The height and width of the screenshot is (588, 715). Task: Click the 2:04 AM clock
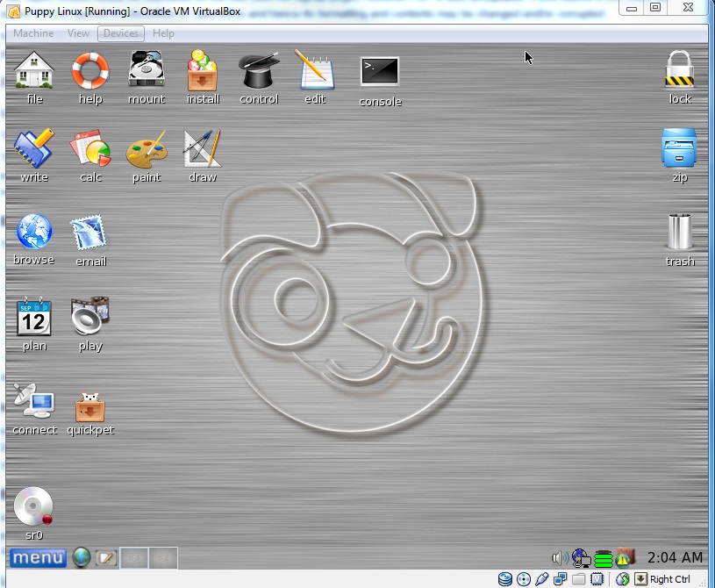675,557
